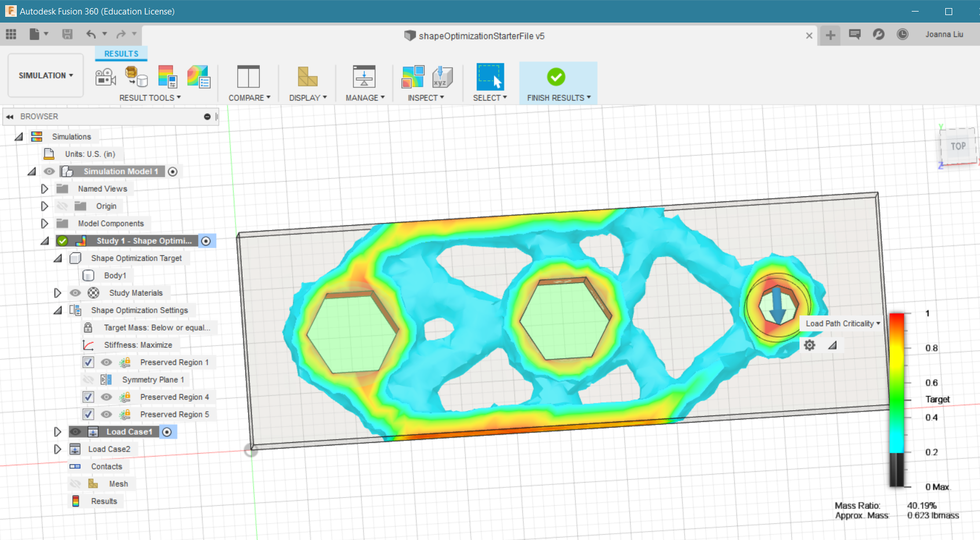
Task: Click the Inspect xyz point probe icon
Action: coord(442,76)
